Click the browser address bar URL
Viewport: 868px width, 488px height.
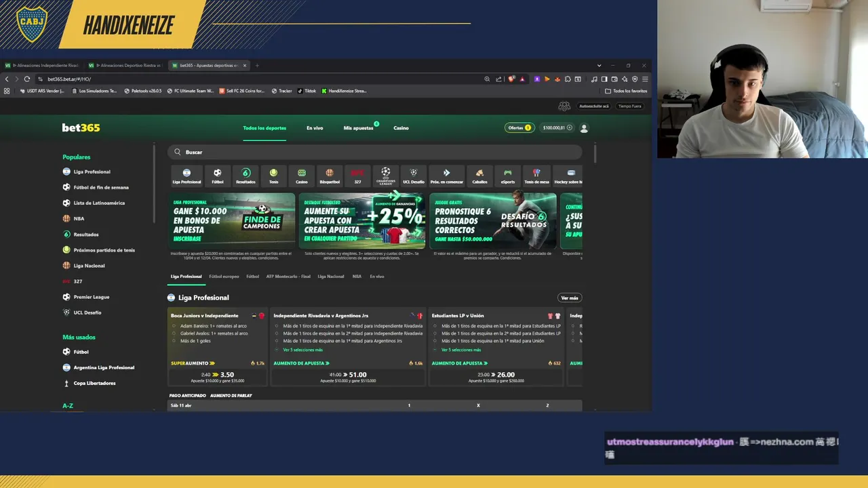point(69,79)
